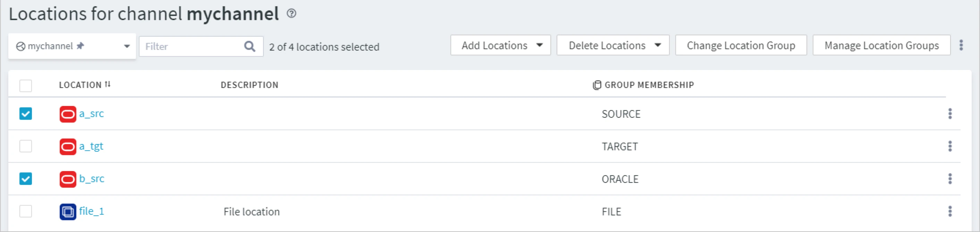Open the b_src location link
Image resolution: width=980 pixels, height=232 pixels.
point(92,178)
